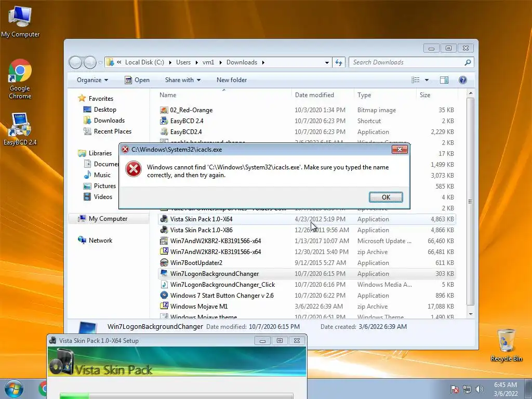
Task: Select the Win7AndW2K8R2-KB3191566-x64 Microsoft Update file icon
Action: tap(164, 241)
